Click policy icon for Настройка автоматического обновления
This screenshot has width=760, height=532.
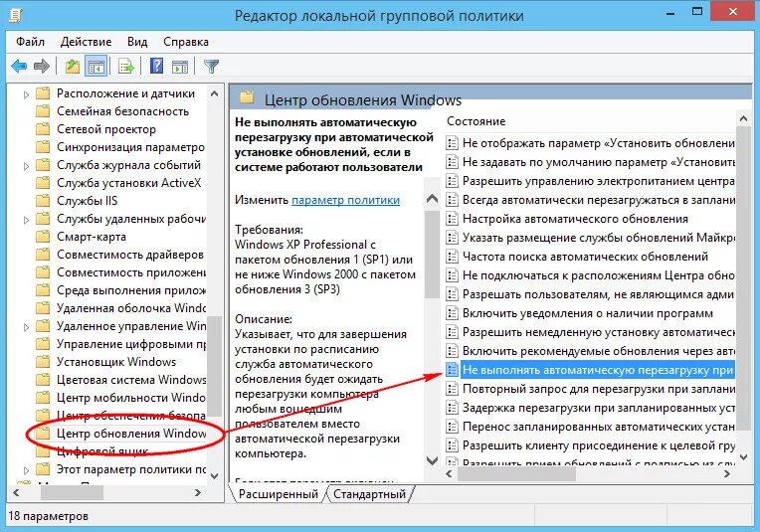(452, 219)
